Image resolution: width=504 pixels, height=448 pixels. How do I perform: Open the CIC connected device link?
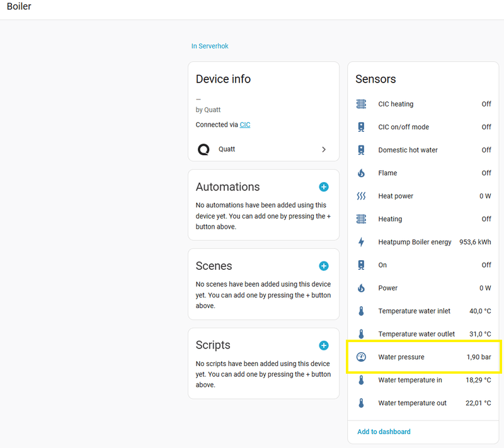click(x=245, y=125)
